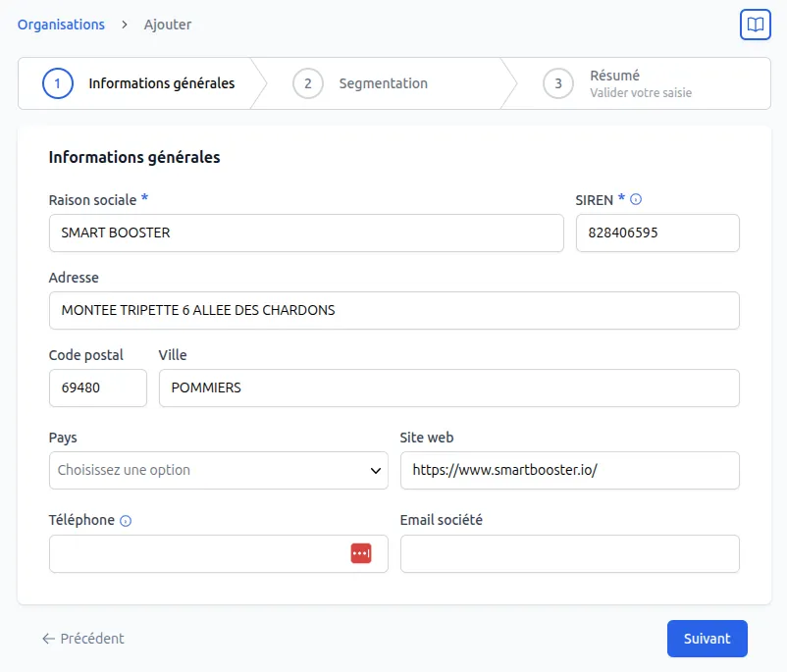Viewport: 787px width, 672px height.
Task: Open LastPass icon in the Téléphone field
Action: pyautogui.click(x=360, y=553)
